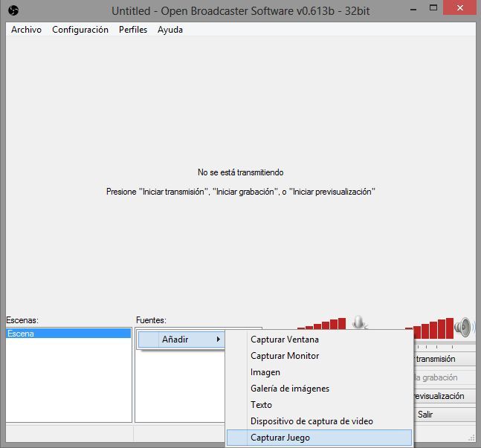Adjust the microphone volume meter bars

[321, 323]
